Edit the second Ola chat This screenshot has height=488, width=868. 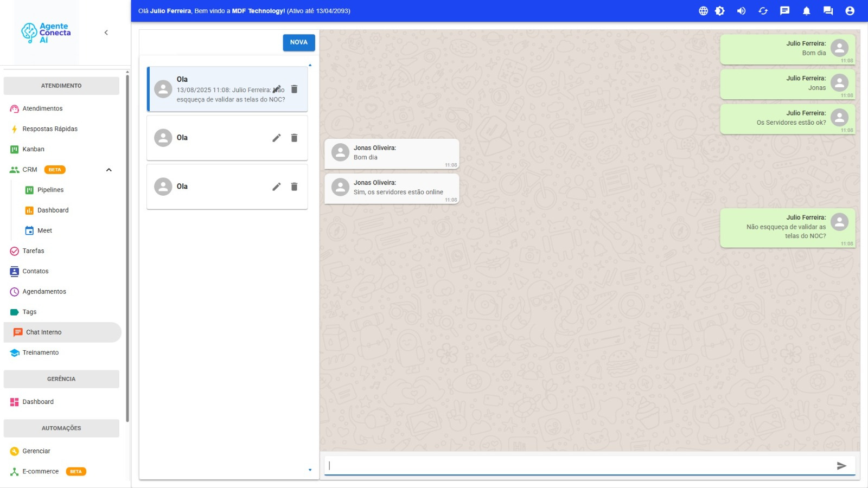[x=277, y=138]
